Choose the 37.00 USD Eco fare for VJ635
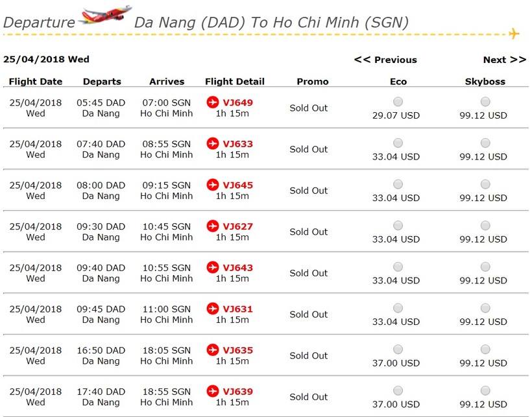This screenshot has width=532, height=417. tap(398, 350)
